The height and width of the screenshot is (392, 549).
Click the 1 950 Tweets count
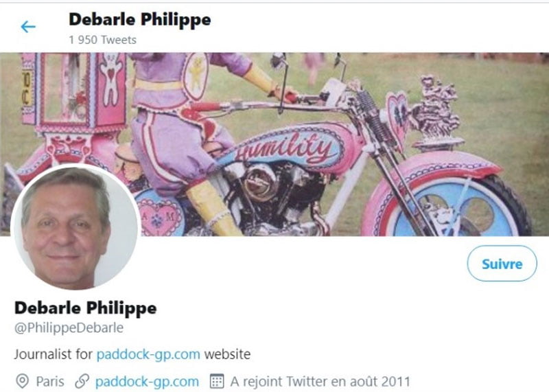coord(102,40)
